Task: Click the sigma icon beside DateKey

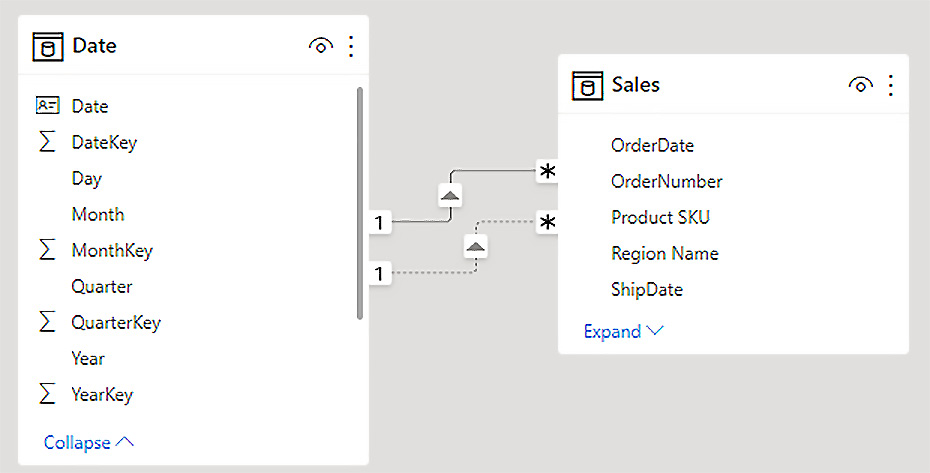Action: click(x=47, y=142)
